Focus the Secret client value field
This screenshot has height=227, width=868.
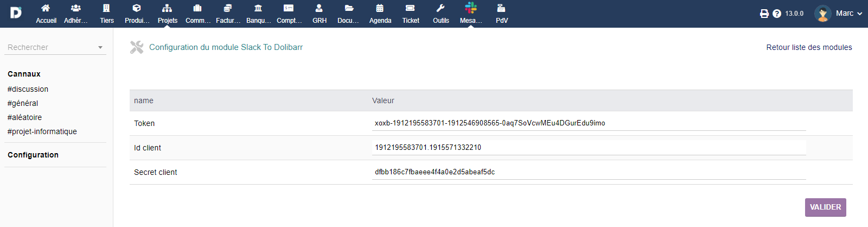click(589, 172)
